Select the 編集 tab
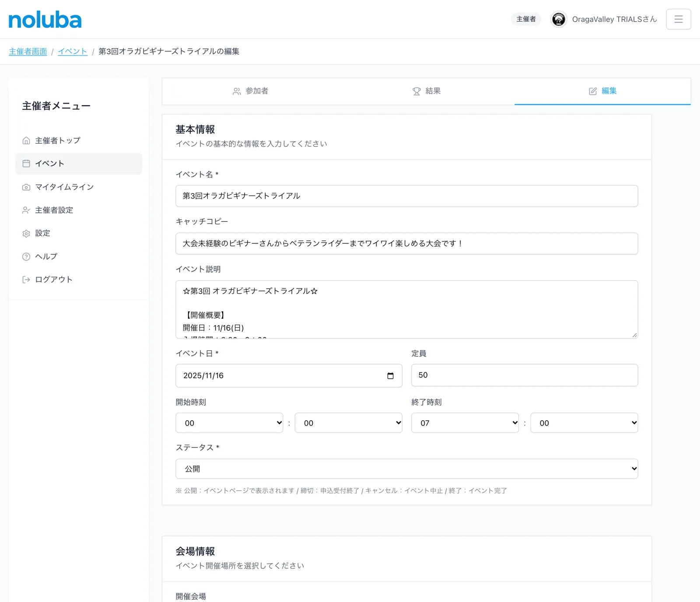Viewport: 700px width, 602px height. coord(602,91)
